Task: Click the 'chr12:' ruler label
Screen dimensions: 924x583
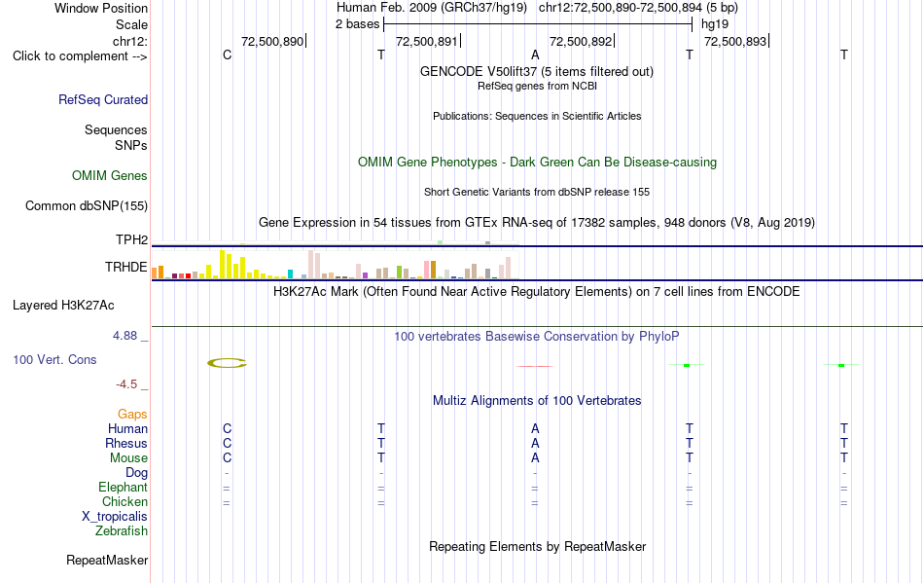Action: pyautogui.click(x=129, y=41)
